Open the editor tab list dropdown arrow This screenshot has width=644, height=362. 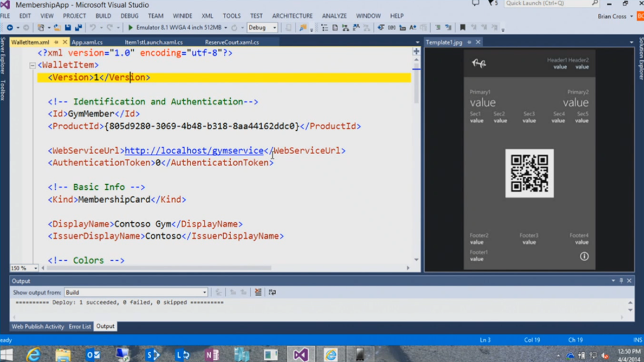[418, 42]
